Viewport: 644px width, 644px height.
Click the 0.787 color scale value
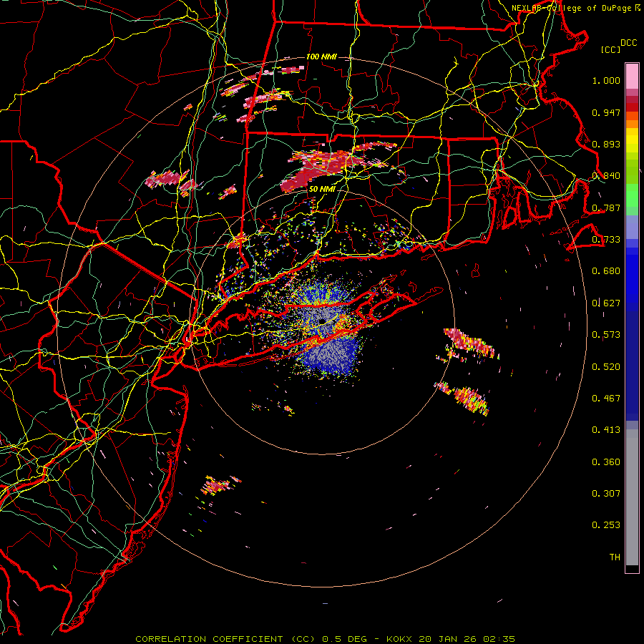coord(606,208)
